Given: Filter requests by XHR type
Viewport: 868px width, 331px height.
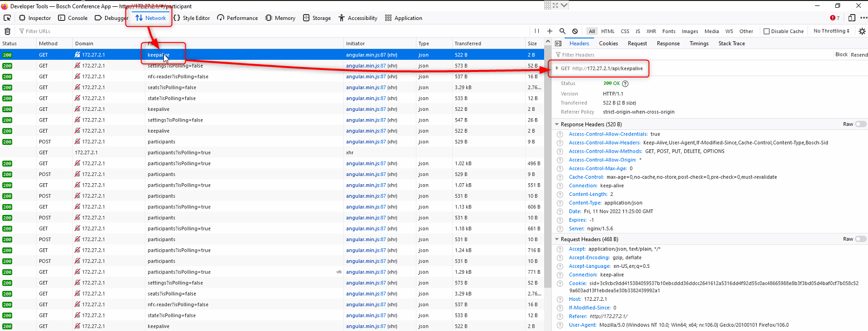Looking at the screenshot, I should pyautogui.click(x=651, y=31).
